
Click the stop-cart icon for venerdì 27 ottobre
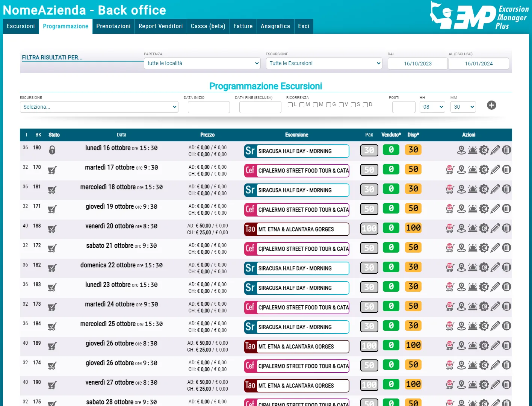click(450, 385)
